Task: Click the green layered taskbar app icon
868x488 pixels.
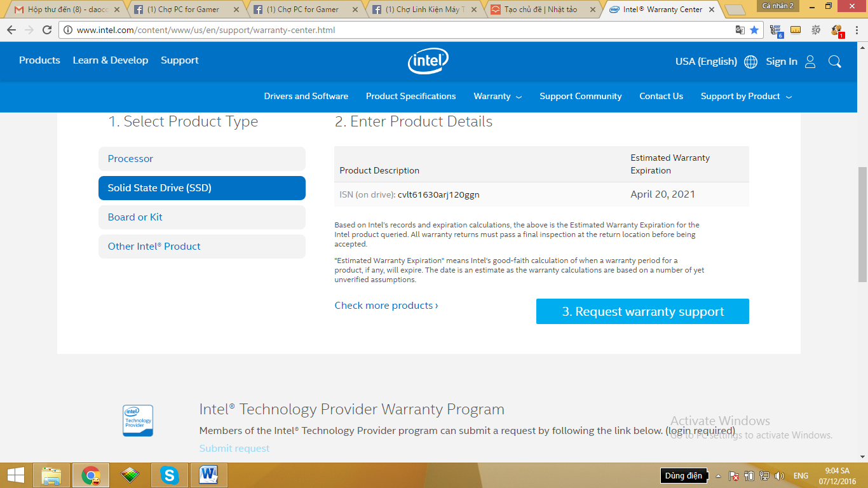Action: tap(130, 475)
